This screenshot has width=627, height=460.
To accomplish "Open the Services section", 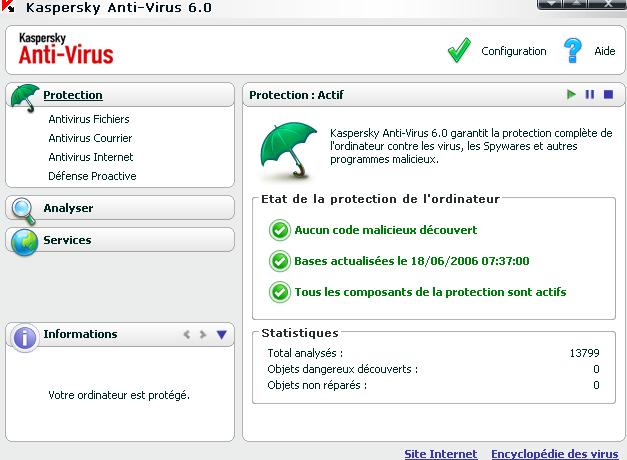I will point(67,240).
